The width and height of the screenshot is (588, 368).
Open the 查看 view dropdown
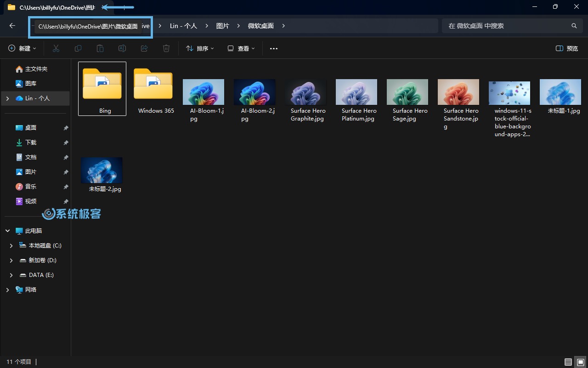241,48
